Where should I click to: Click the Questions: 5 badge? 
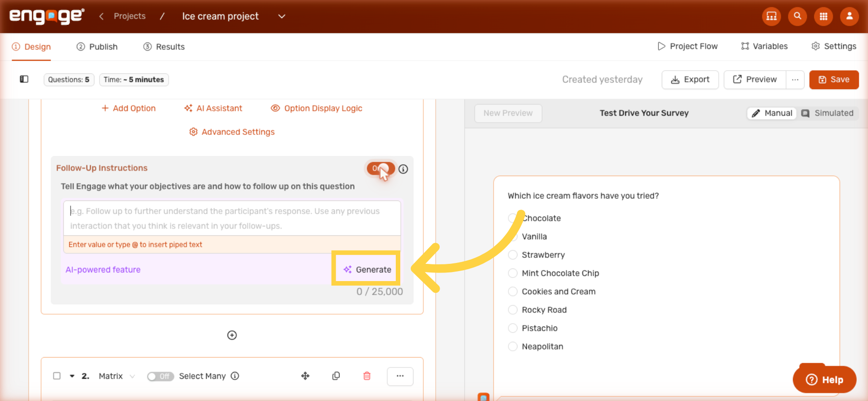point(69,80)
